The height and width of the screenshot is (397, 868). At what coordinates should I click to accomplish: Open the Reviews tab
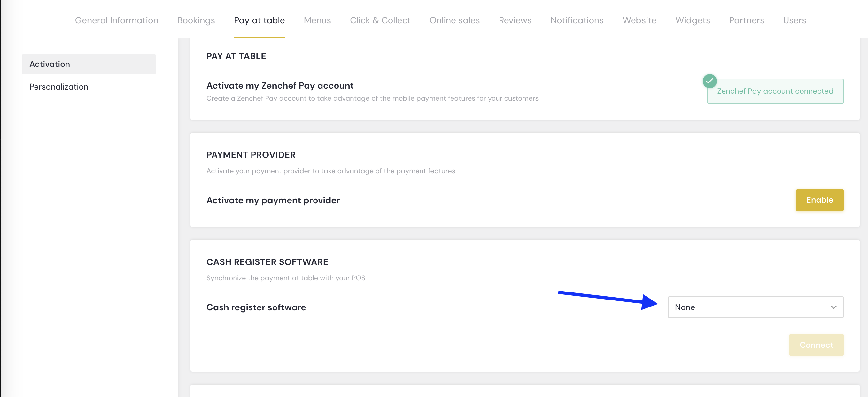pyautogui.click(x=515, y=20)
